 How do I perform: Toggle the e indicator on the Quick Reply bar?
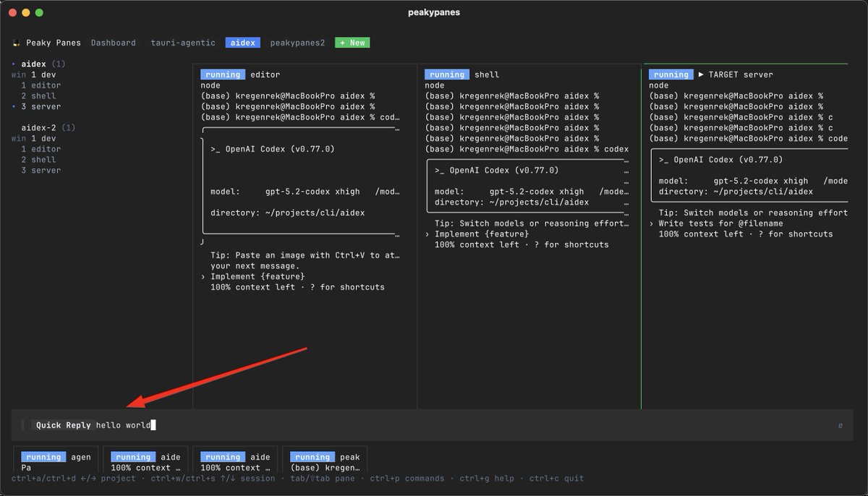click(x=841, y=425)
